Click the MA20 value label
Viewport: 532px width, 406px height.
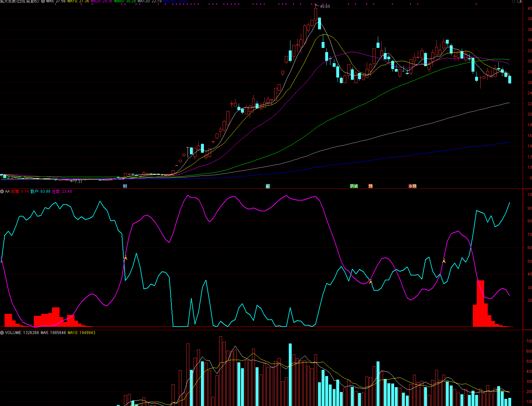(101, 1)
